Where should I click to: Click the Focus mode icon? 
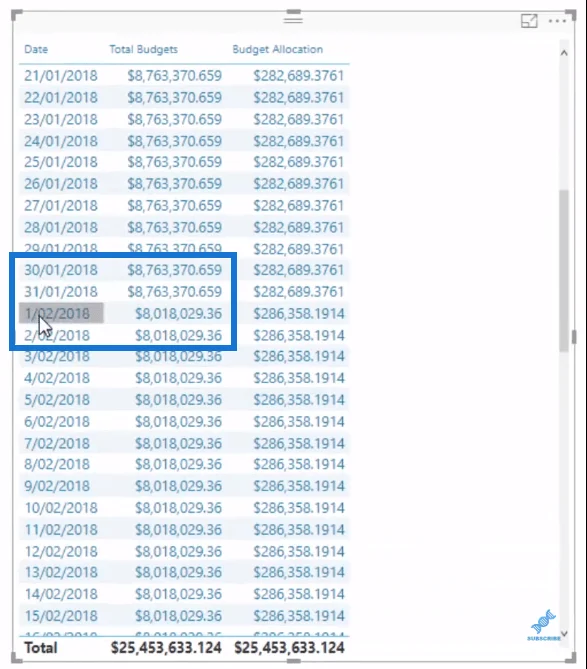coord(529,21)
